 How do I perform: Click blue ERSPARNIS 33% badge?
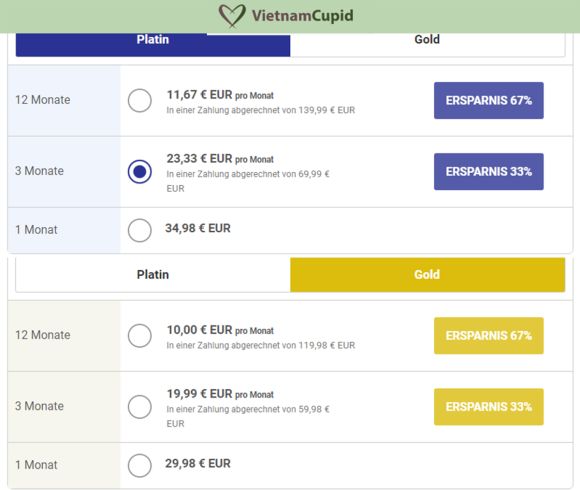click(x=489, y=172)
